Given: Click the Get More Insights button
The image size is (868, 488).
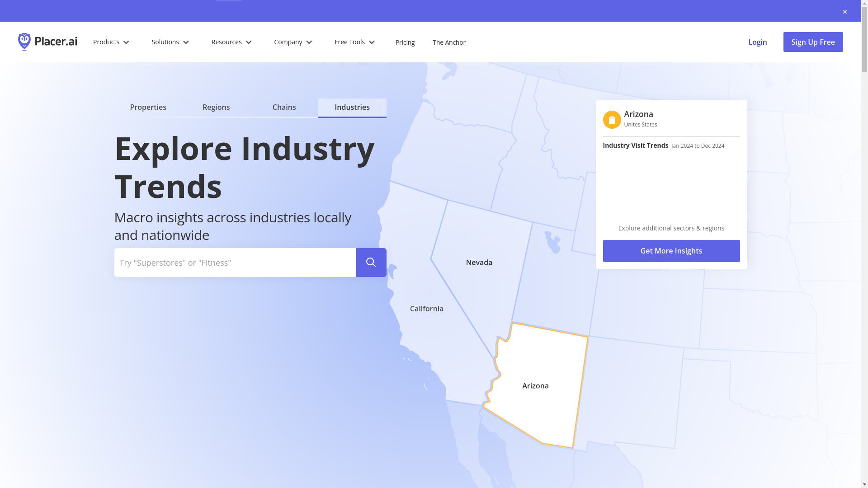Looking at the screenshot, I should pyautogui.click(x=671, y=251).
